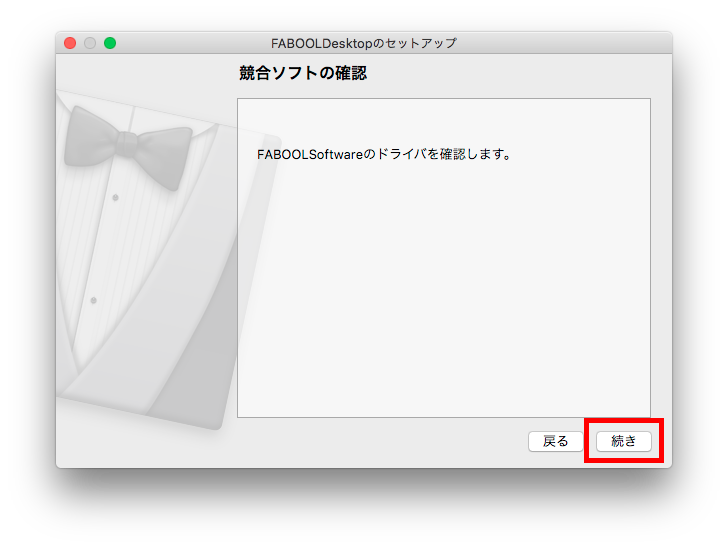The image size is (728, 548).
Task: Click the 競合ソフトの確認 heading
Action: point(303,73)
